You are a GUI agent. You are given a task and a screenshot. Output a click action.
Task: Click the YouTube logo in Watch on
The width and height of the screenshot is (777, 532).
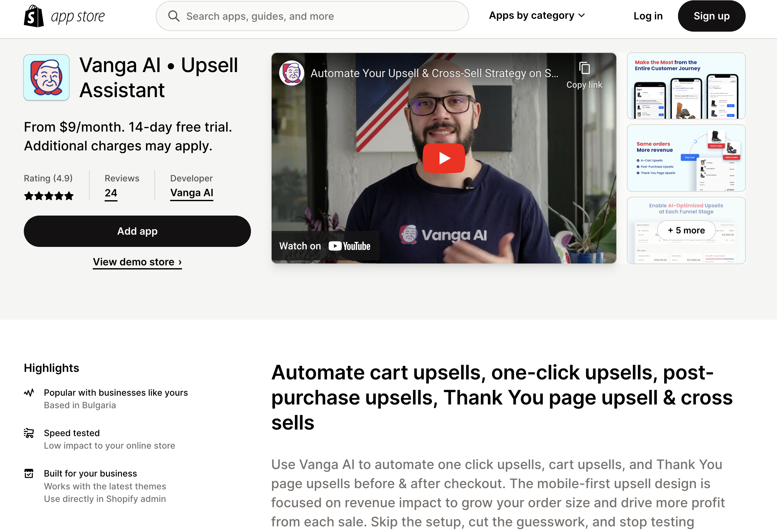point(349,246)
